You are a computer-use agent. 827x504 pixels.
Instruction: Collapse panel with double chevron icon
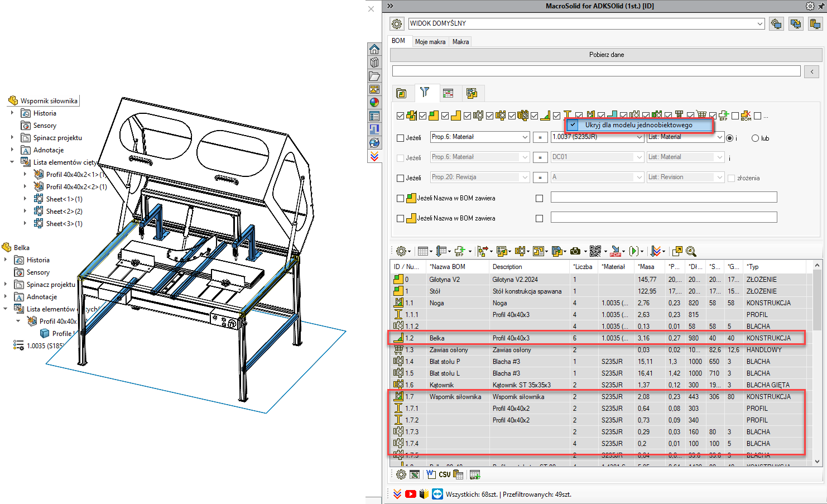[390, 6]
